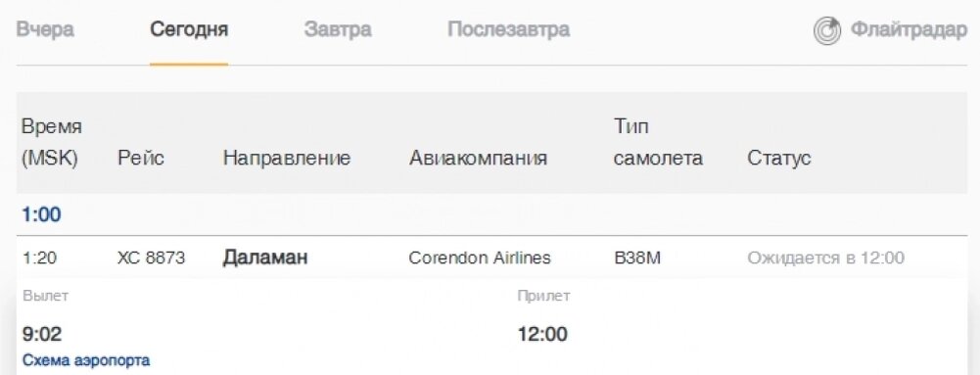Click the Тип самолета column header
This screenshot has height=375, width=980.
pyautogui.click(x=658, y=143)
